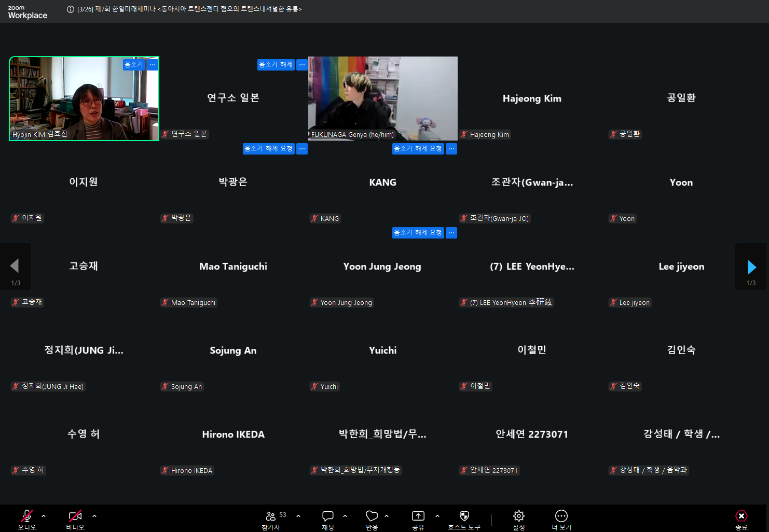Go to next page of participants

751,267
